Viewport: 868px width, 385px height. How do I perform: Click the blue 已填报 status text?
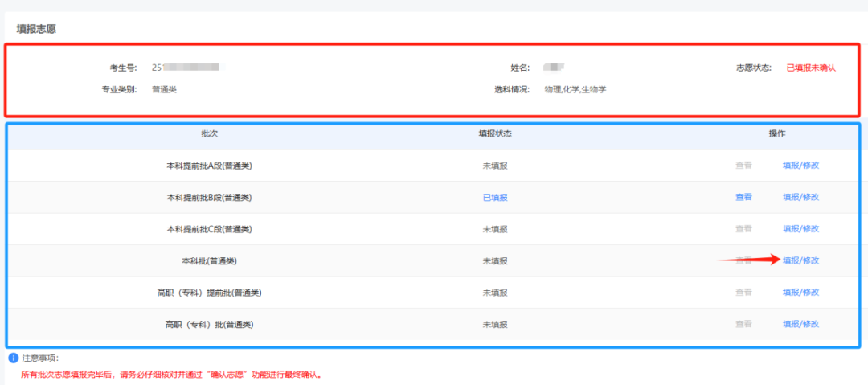pyautogui.click(x=494, y=197)
